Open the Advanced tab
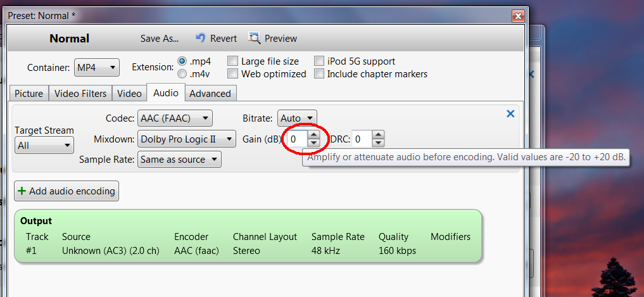The width and height of the screenshot is (644, 297). point(210,93)
